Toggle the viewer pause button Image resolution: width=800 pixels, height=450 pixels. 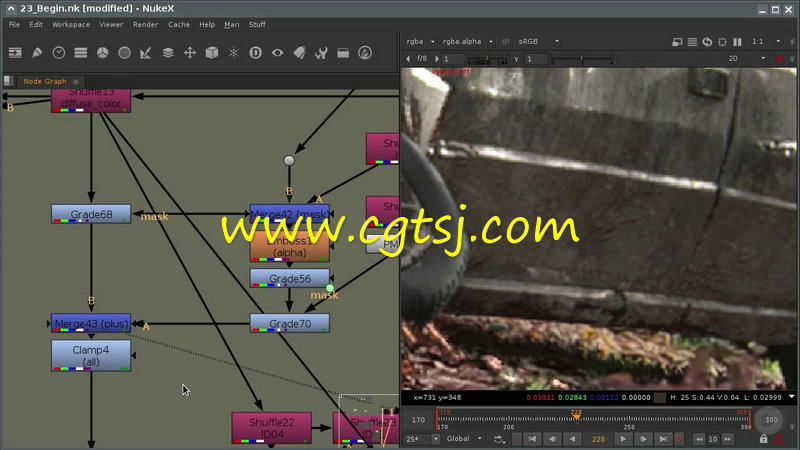(737, 42)
